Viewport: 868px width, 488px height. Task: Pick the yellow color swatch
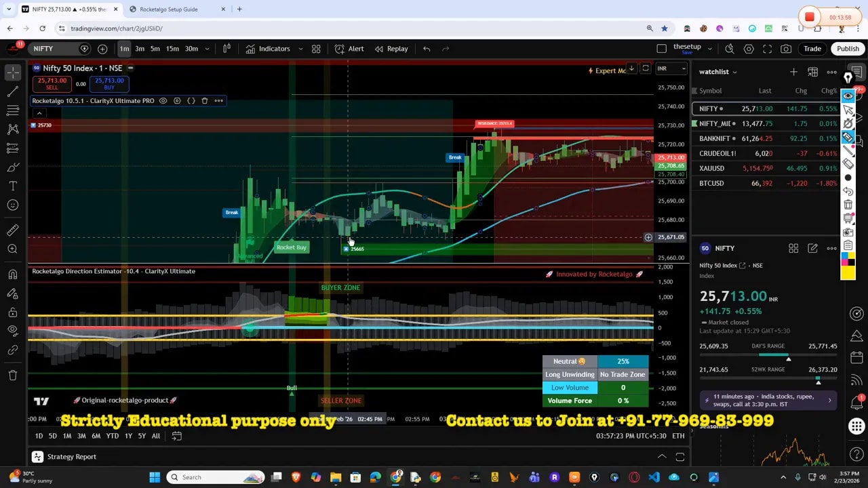coord(848,273)
